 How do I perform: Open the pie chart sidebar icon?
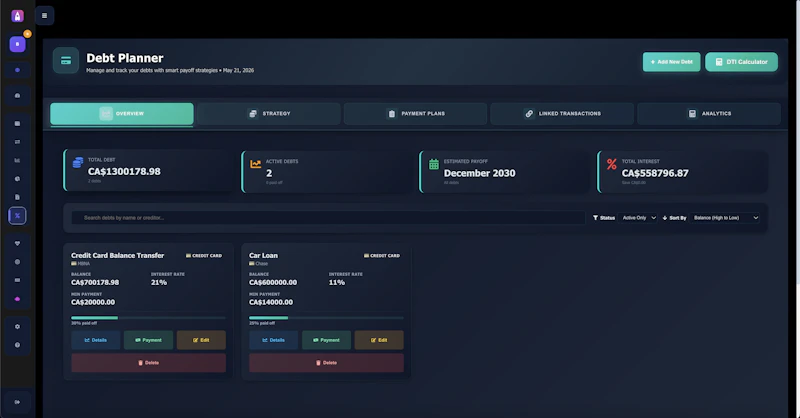pyautogui.click(x=17, y=179)
